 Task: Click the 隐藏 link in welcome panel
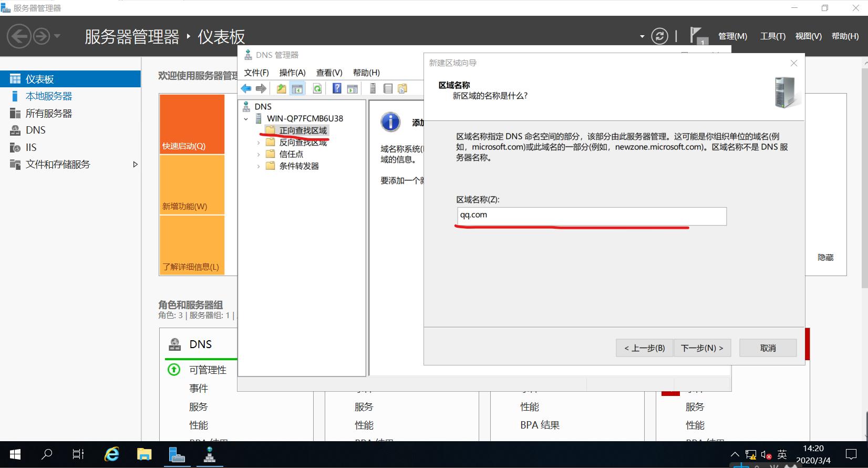825,258
